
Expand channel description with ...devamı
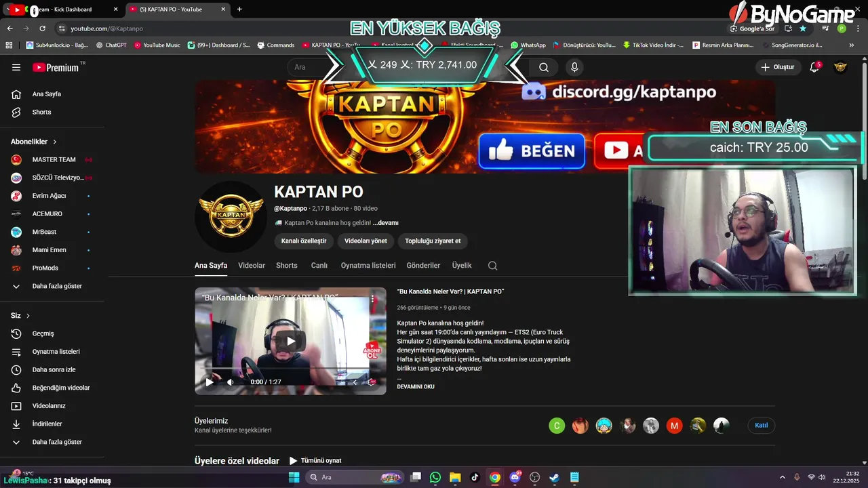pyautogui.click(x=386, y=223)
